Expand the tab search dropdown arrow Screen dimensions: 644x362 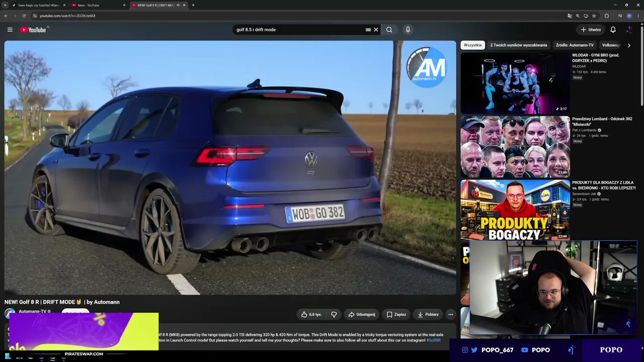tap(5, 5)
